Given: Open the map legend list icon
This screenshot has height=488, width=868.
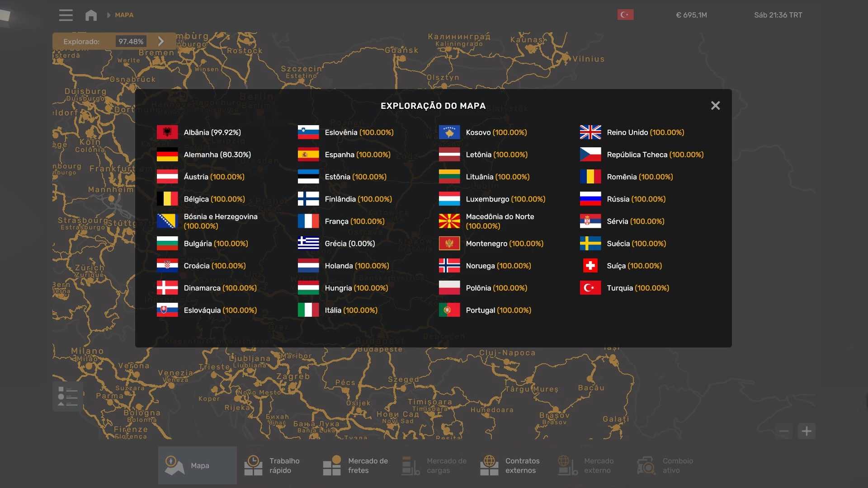Looking at the screenshot, I should point(68,396).
